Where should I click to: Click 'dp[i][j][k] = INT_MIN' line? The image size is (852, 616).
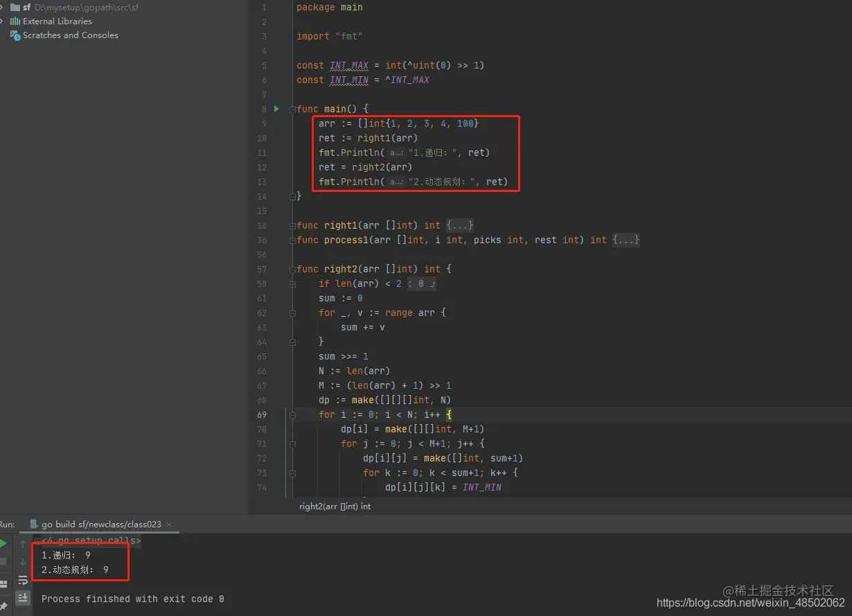[443, 487]
